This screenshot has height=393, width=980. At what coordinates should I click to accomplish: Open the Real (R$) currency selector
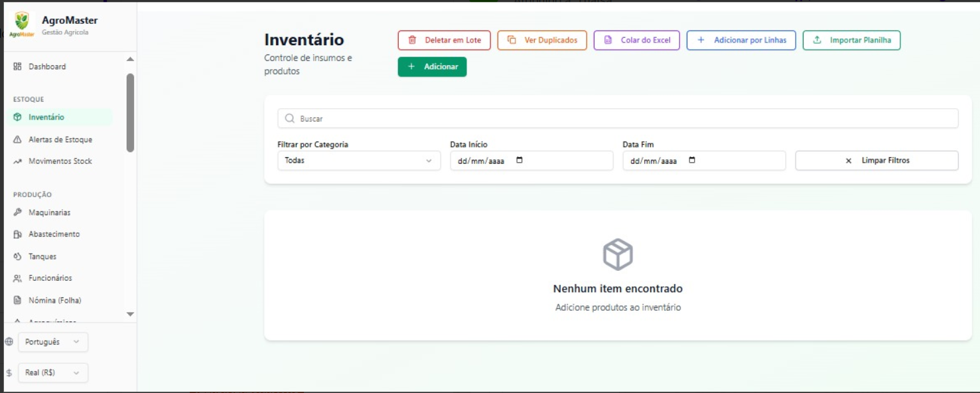[x=52, y=373]
